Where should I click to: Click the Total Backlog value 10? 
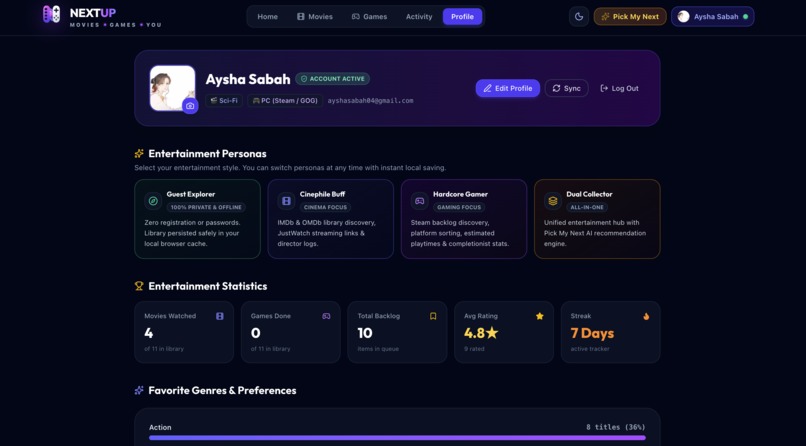[x=364, y=333]
